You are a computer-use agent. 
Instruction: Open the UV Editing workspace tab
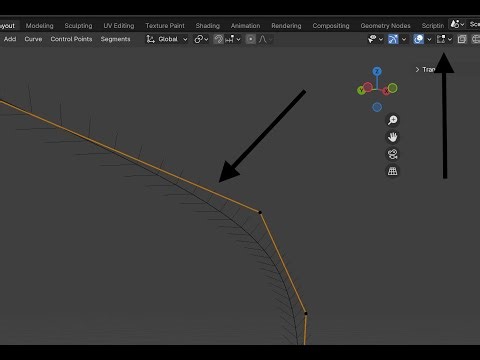[x=119, y=26]
